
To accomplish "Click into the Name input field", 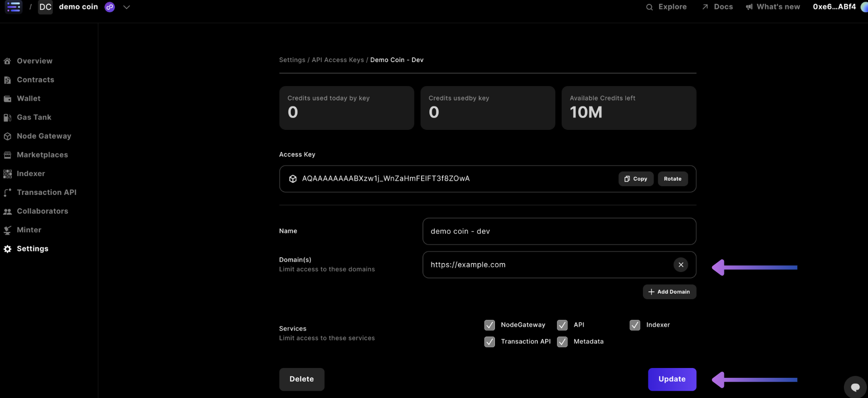I will point(559,231).
